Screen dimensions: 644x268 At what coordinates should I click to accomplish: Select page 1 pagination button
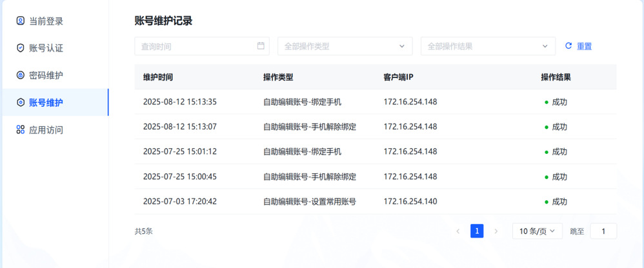[x=477, y=231]
